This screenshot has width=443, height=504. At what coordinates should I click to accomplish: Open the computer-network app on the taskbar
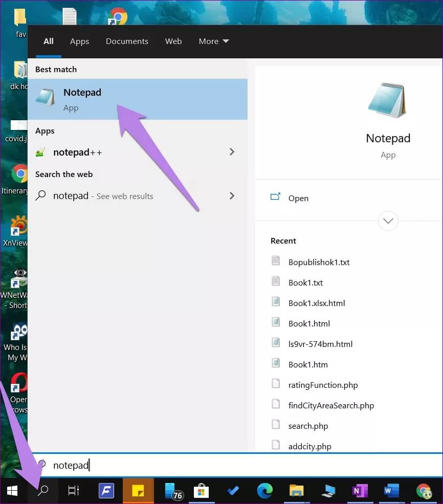[328, 491]
